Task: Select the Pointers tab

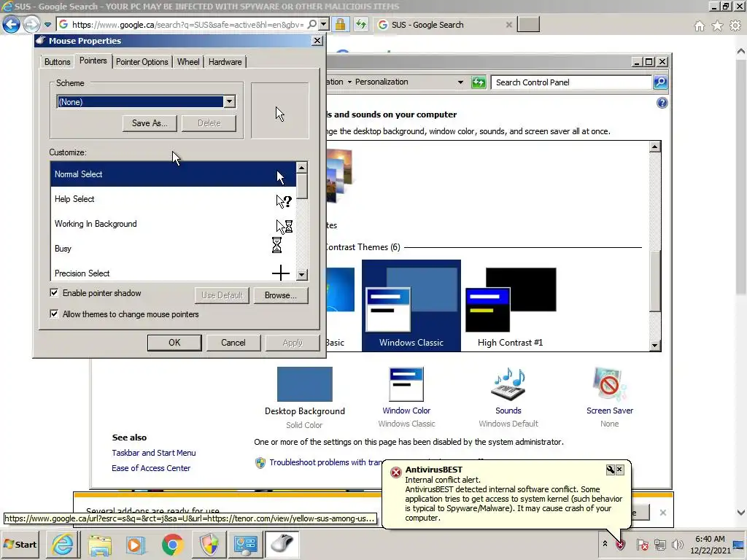Action: coord(93,61)
